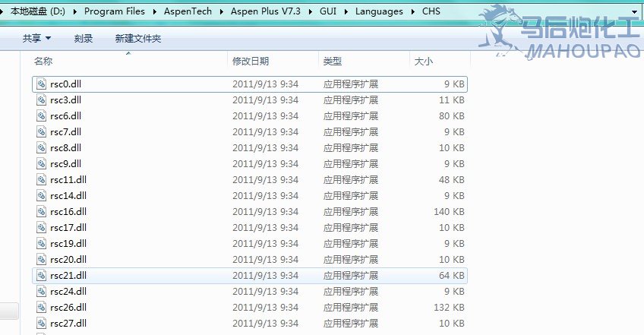Image resolution: width=644 pixels, height=335 pixels.
Task: Select file name rsc11.dll
Action: pos(68,179)
